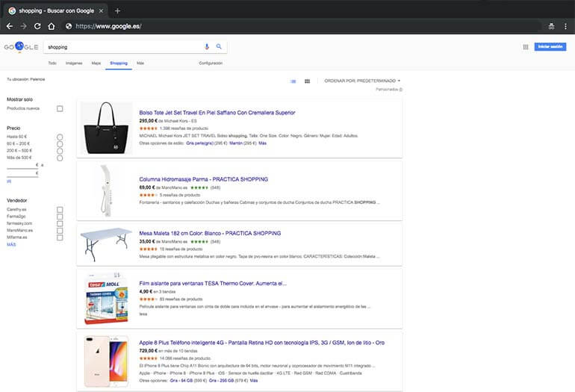Open the browser home icon
The image size is (575, 392).
pyautogui.click(x=52, y=26)
